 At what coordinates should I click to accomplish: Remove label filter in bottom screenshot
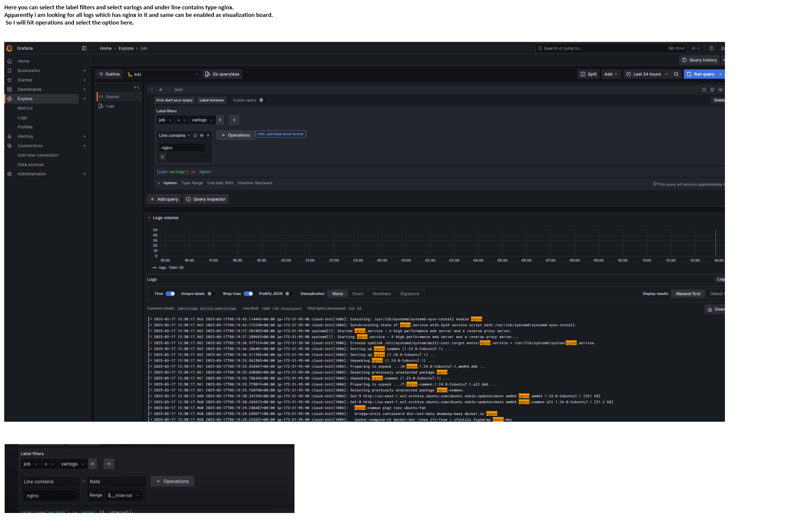coord(93,464)
